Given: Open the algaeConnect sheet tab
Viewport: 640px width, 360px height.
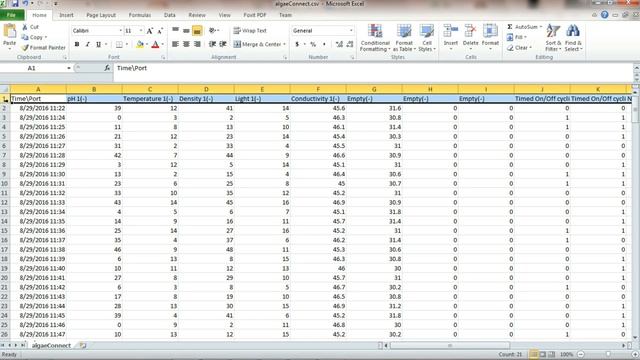Looking at the screenshot, I should tap(51, 345).
